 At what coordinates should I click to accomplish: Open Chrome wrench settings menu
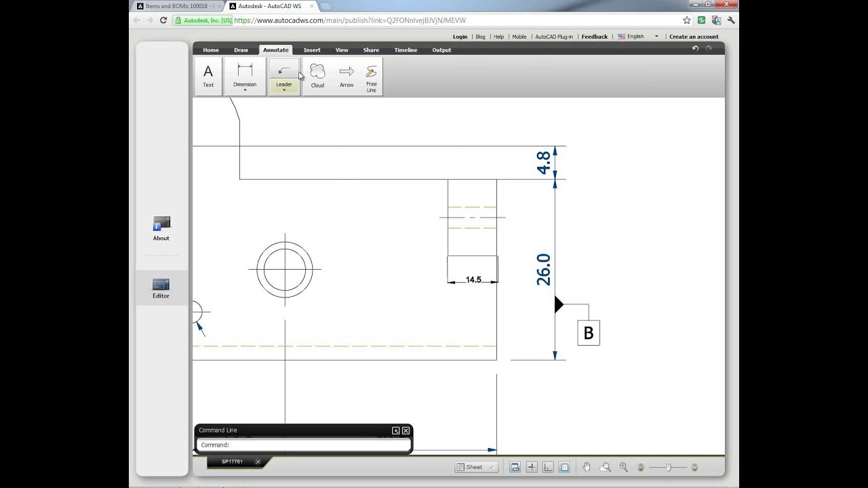pyautogui.click(x=731, y=20)
